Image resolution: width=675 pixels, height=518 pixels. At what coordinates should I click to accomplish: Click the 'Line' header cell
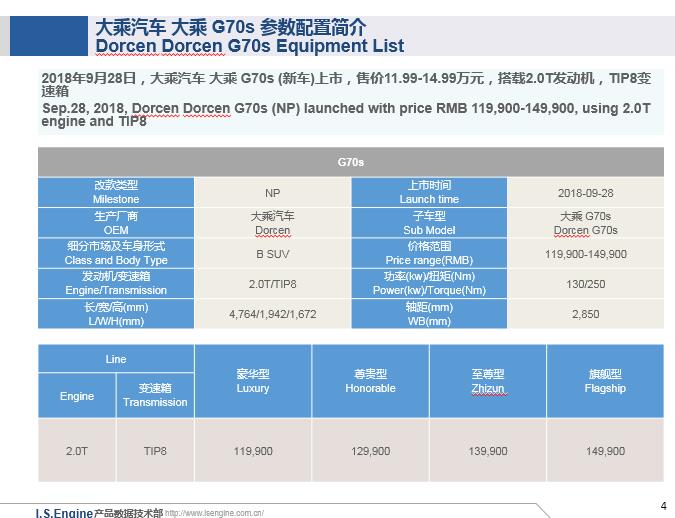[x=116, y=359]
